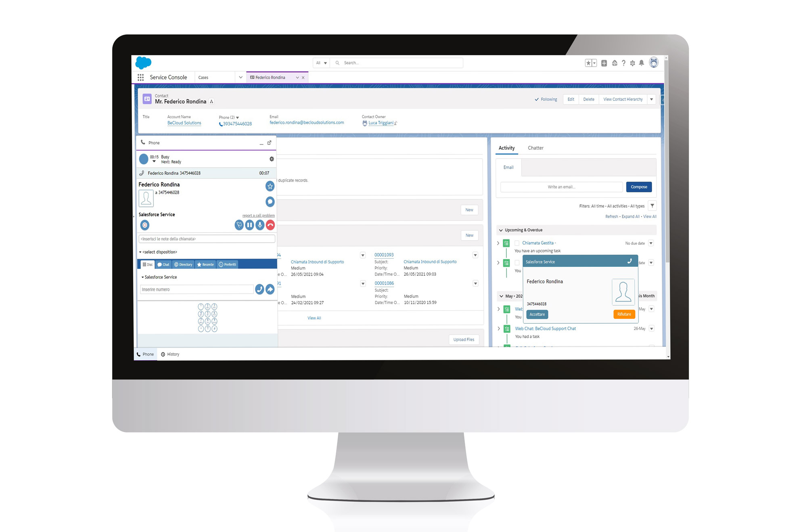
Task: Click the microphone icon on softphone
Action: point(259,225)
